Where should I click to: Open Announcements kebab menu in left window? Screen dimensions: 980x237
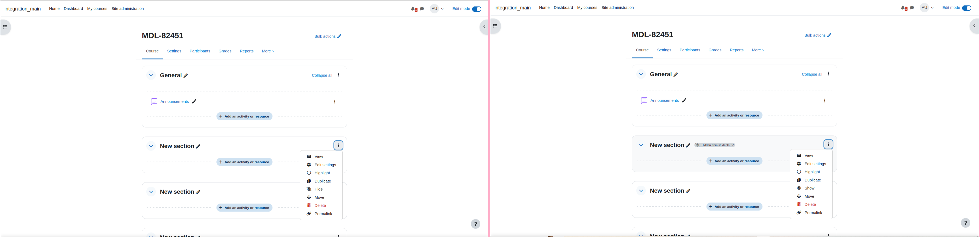click(335, 102)
